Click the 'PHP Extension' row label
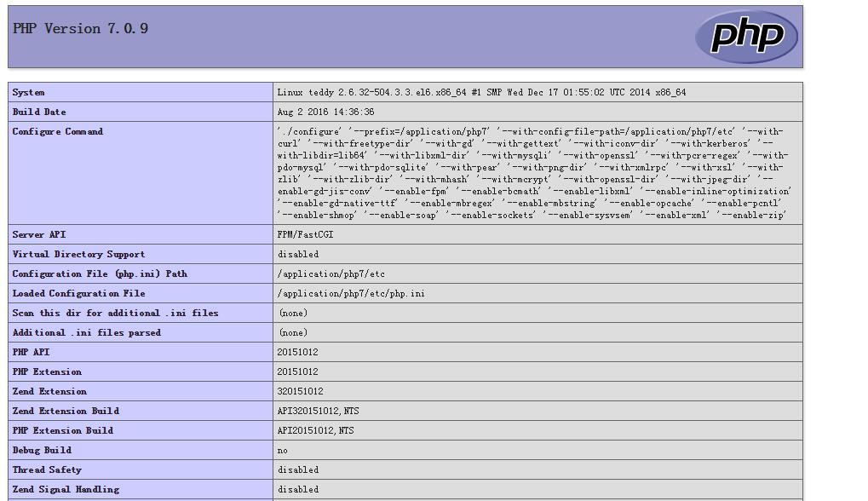 tap(47, 372)
